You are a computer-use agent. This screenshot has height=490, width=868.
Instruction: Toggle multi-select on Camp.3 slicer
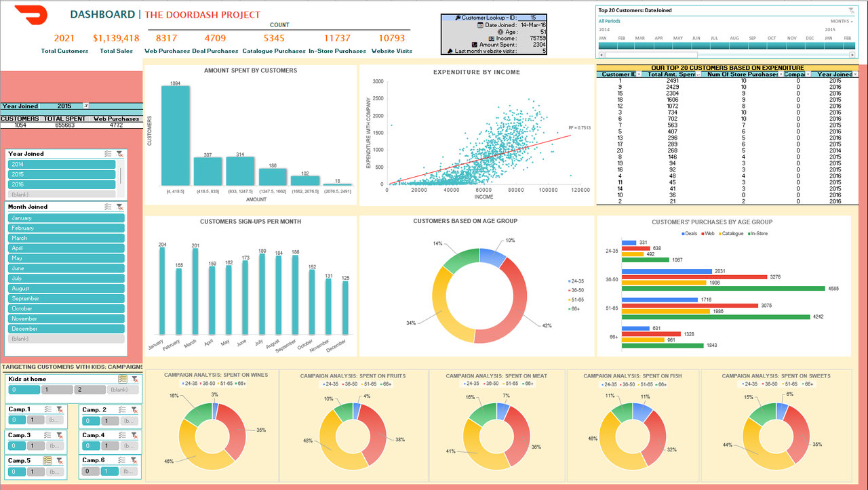click(x=48, y=435)
